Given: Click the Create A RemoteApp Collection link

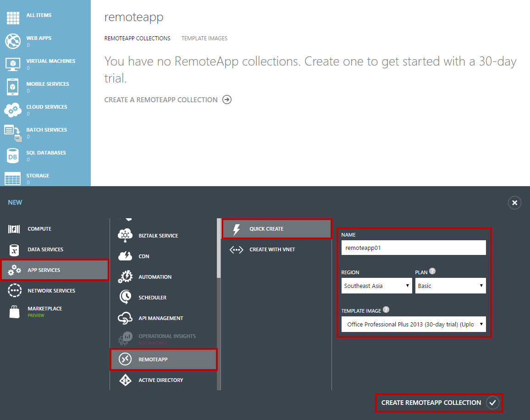Looking at the screenshot, I should point(161,100).
